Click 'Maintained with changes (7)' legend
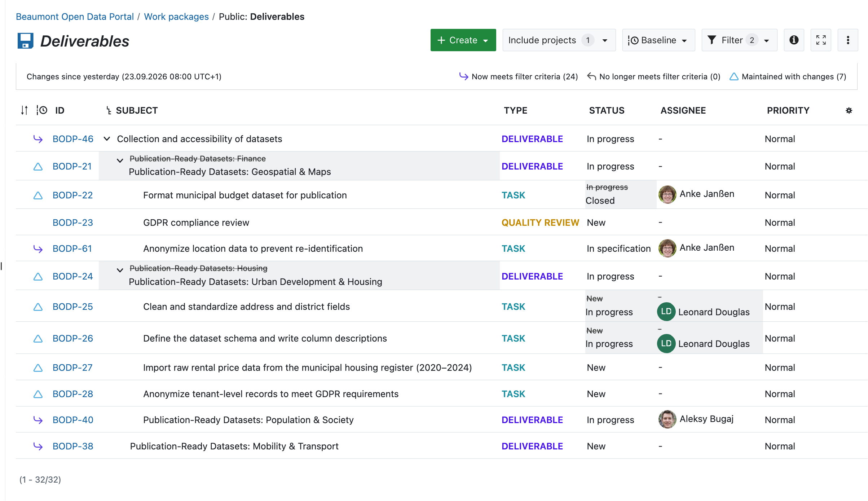This screenshot has height=501, width=868. tap(788, 76)
